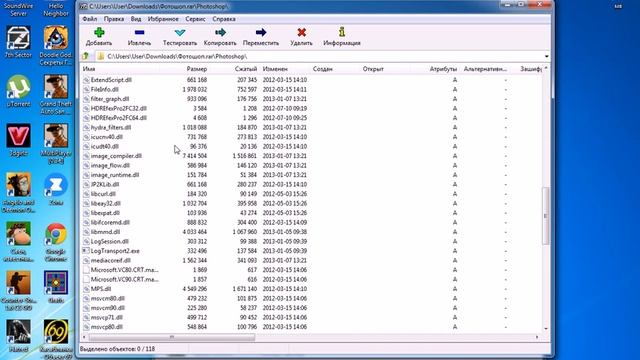
Task: Expand the address path dropdown arrow
Action: 546,56
